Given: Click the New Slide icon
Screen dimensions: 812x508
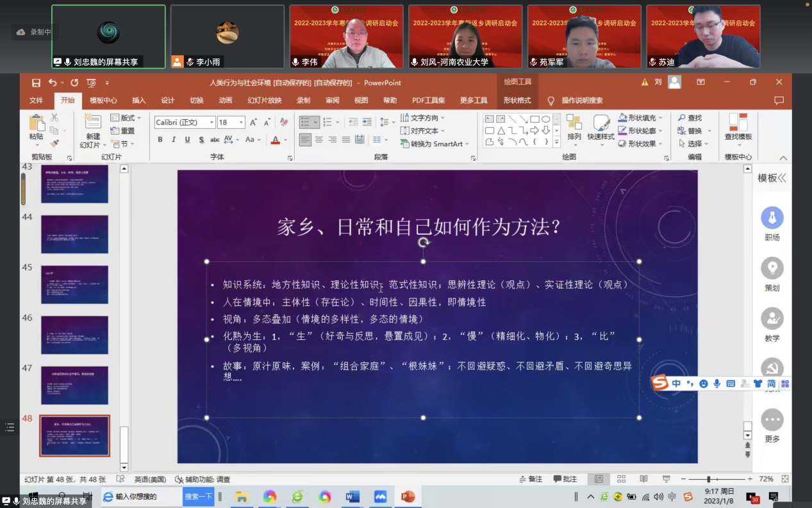Looking at the screenshot, I should pyautogui.click(x=93, y=123).
